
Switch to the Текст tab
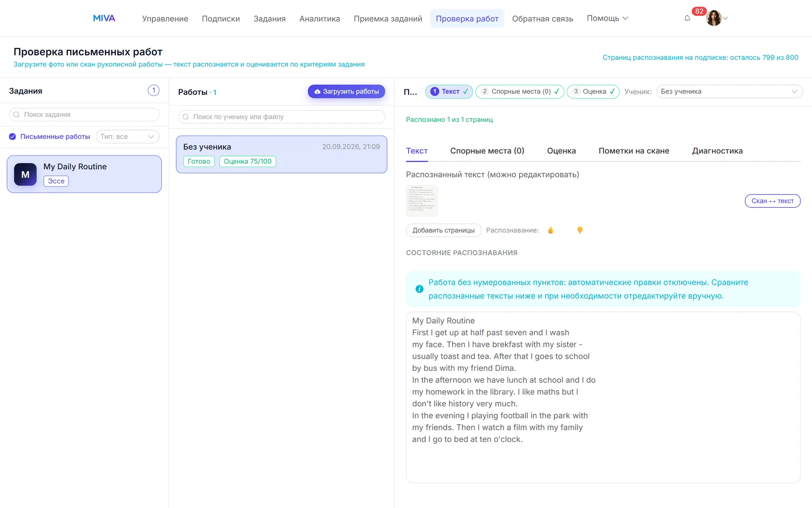click(x=417, y=151)
